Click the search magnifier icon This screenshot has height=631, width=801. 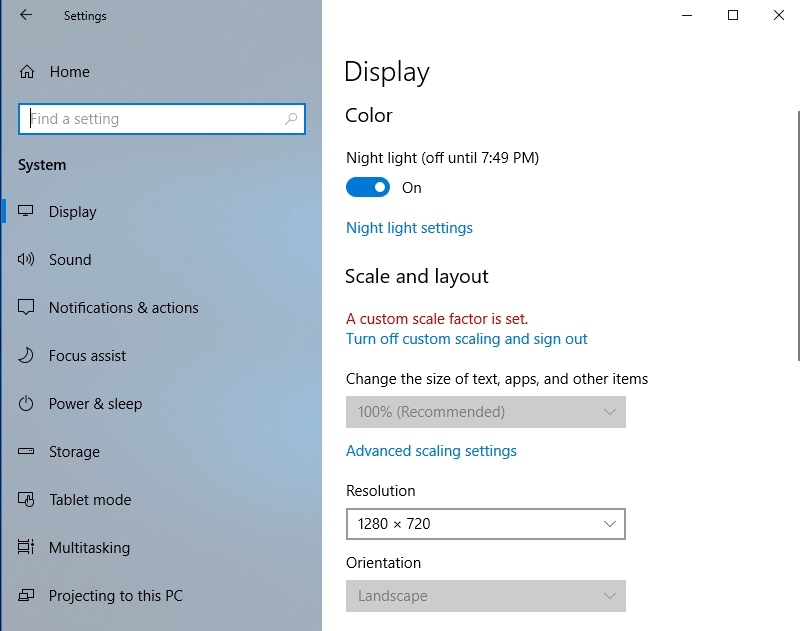[x=291, y=119]
